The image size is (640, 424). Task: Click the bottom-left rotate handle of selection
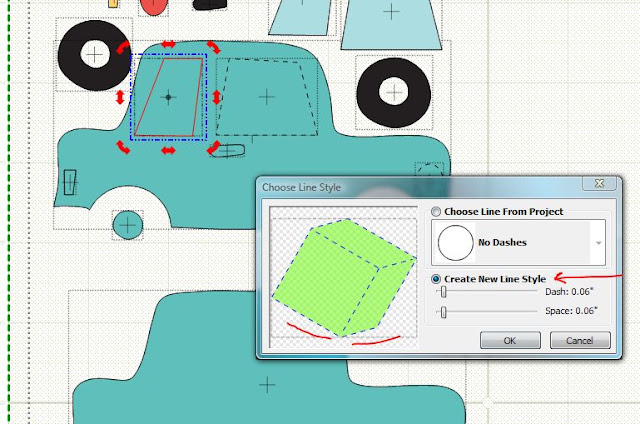(123, 147)
